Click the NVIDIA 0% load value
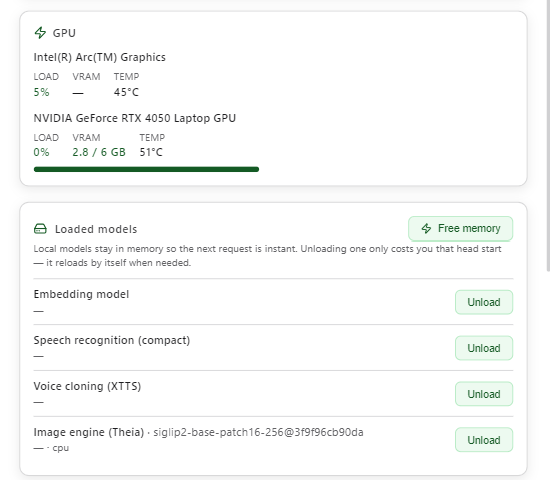Screen dimensions: 550x480 click(x=41, y=152)
